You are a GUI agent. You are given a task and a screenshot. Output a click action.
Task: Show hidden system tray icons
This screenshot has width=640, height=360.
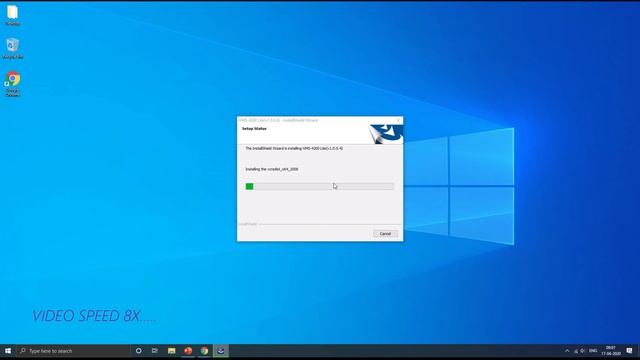click(x=567, y=351)
